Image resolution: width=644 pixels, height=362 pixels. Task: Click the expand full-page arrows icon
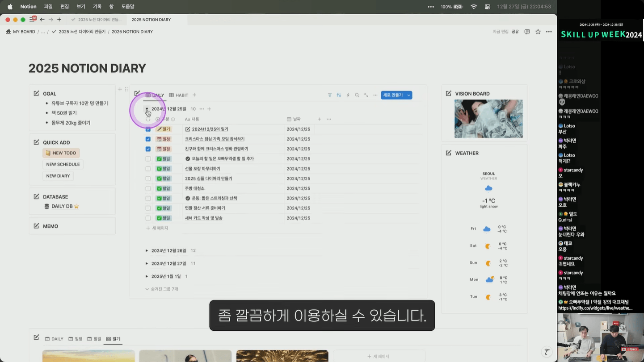[x=366, y=95]
